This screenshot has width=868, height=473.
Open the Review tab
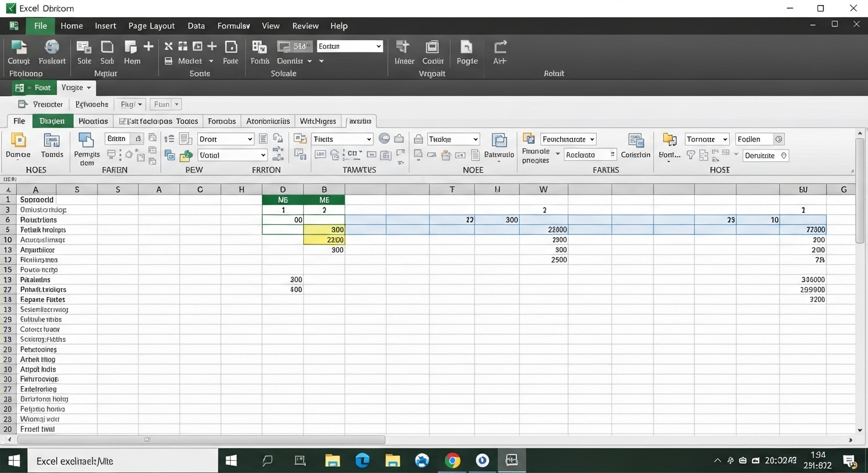(305, 26)
